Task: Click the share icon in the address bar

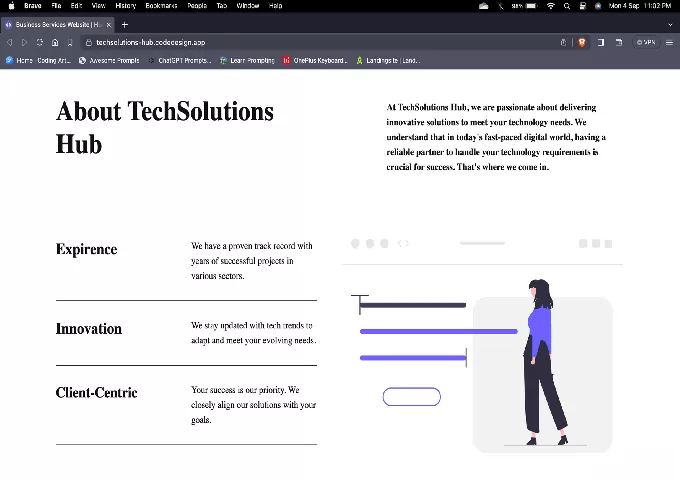Action: pyautogui.click(x=564, y=42)
